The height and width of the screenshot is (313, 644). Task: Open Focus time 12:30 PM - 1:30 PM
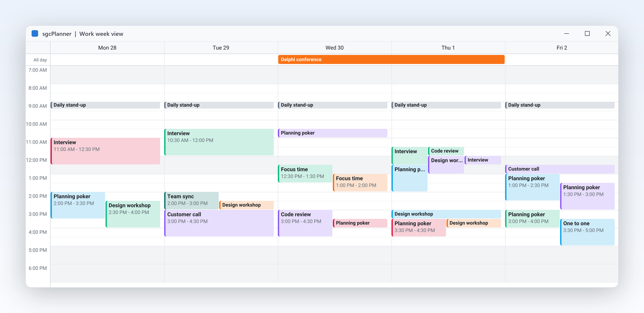pyautogui.click(x=305, y=173)
